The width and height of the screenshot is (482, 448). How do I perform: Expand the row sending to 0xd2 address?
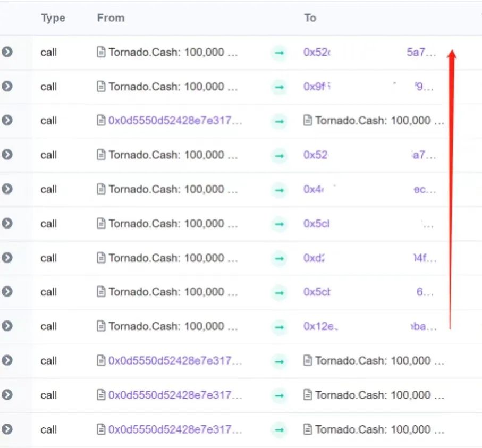7,258
